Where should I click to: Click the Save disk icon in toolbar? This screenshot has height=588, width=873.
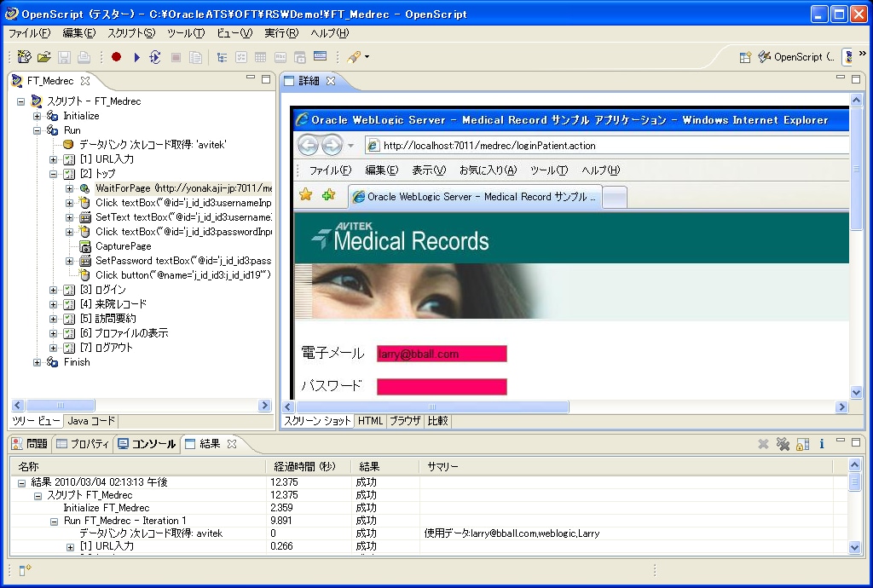tap(64, 57)
